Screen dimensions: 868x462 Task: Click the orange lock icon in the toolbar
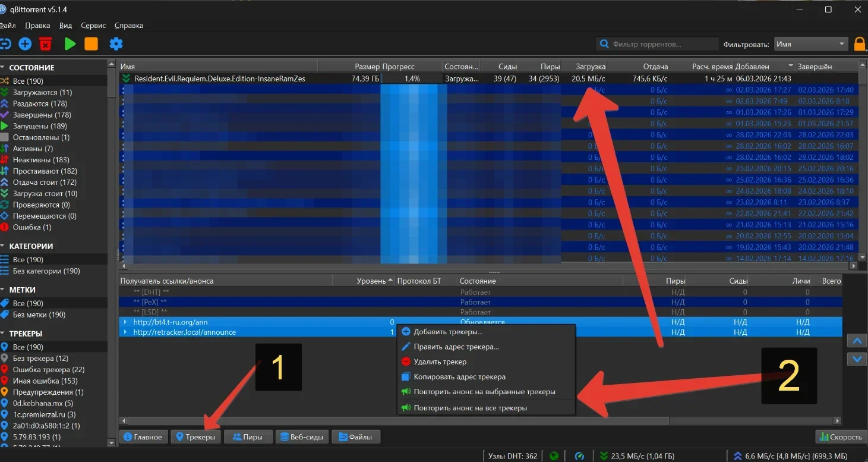(x=860, y=44)
